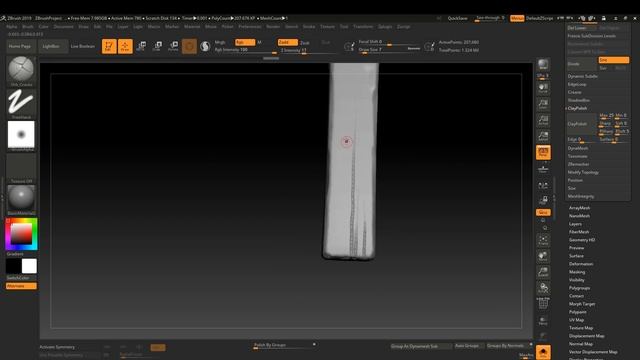Screen dimensions: 640x360
Task: Expand the Crease section
Action: pyautogui.click(x=574, y=92)
